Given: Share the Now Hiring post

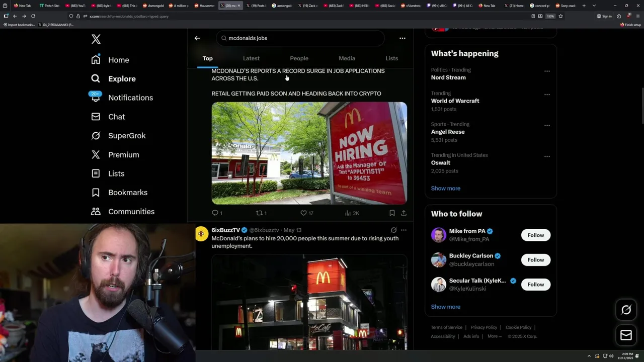Looking at the screenshot, I should [x=404, y=213].
